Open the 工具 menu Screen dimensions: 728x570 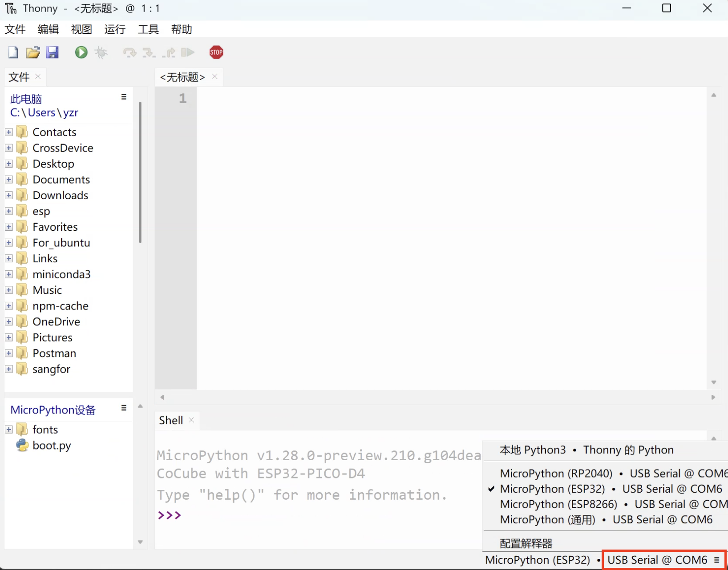point(148,29)
